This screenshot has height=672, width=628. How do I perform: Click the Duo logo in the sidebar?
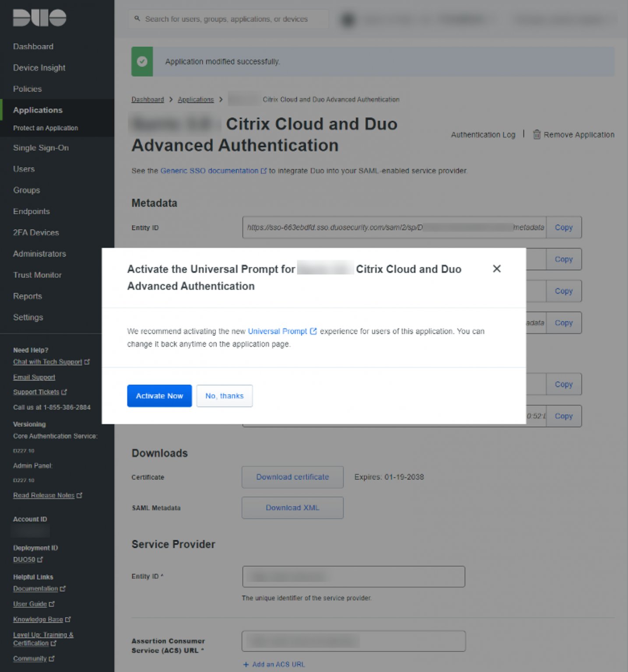[x=39, y=17]
